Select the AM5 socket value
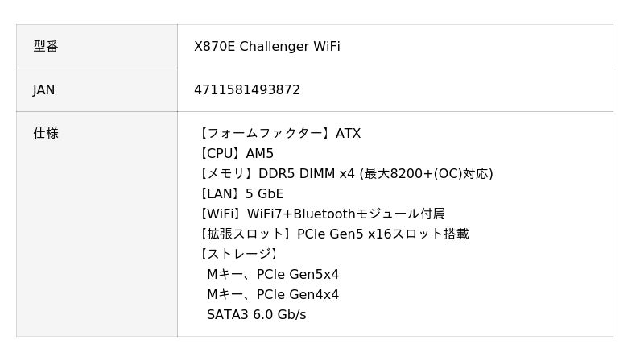 [x=260, y=154]
